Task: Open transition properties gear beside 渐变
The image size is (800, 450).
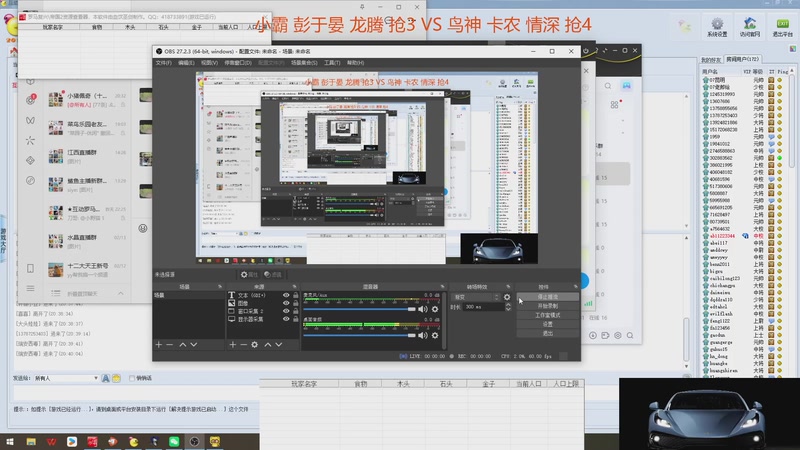Action: click(507, 297)
